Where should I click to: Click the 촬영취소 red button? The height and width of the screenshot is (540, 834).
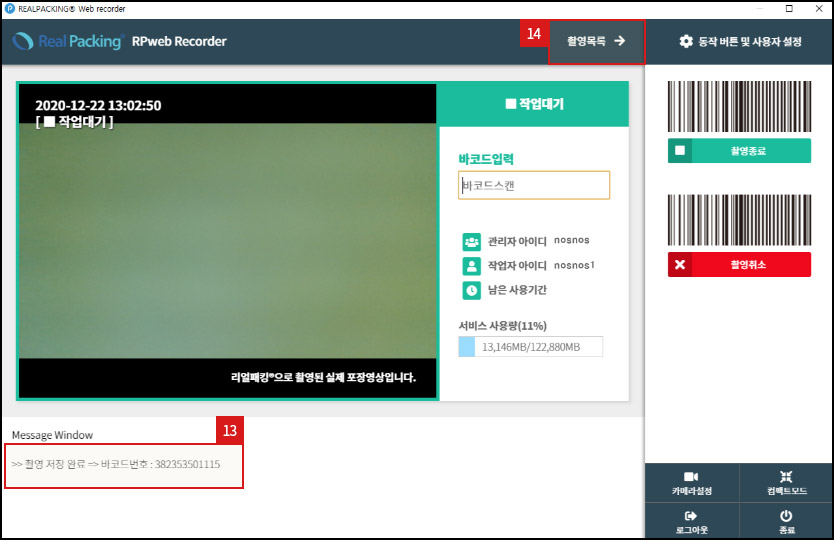pyautogui.click(x=739, y=264)
